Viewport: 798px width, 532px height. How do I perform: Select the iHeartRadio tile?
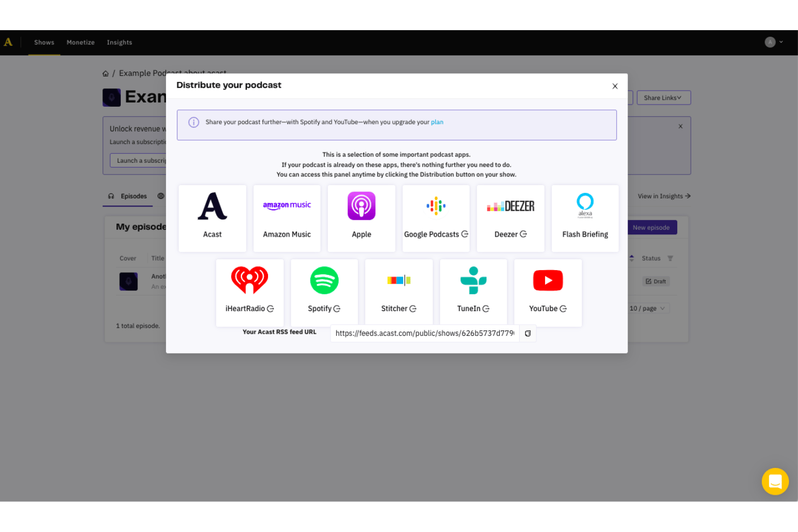[x=250, y=293]
